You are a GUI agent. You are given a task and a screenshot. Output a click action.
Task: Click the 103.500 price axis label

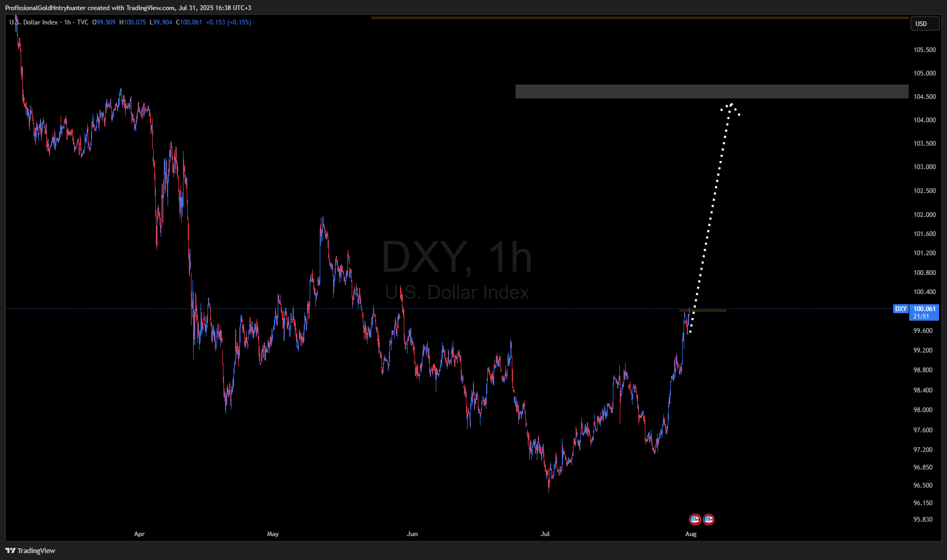point(925,144)
